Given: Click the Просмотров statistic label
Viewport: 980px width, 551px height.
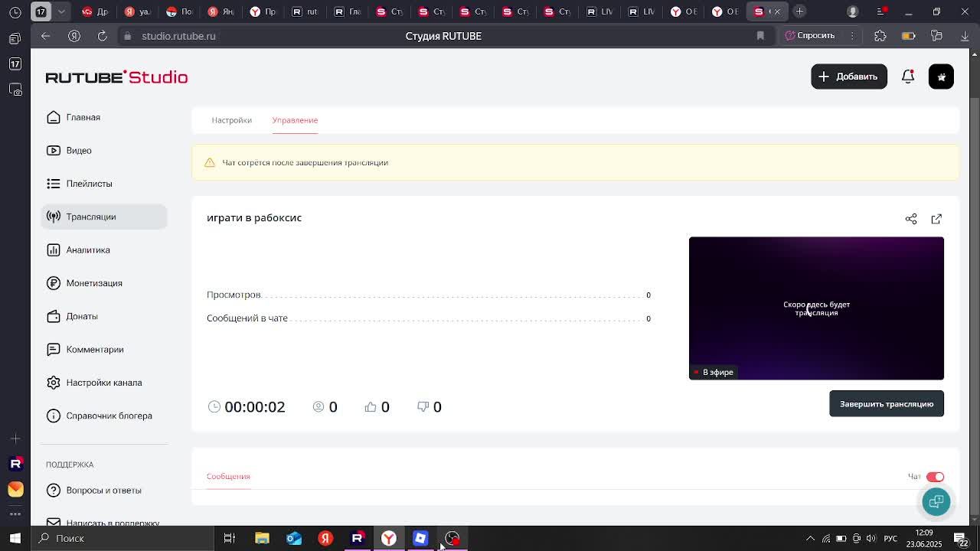Looking at the screenshot, I should tap(234, 295).
